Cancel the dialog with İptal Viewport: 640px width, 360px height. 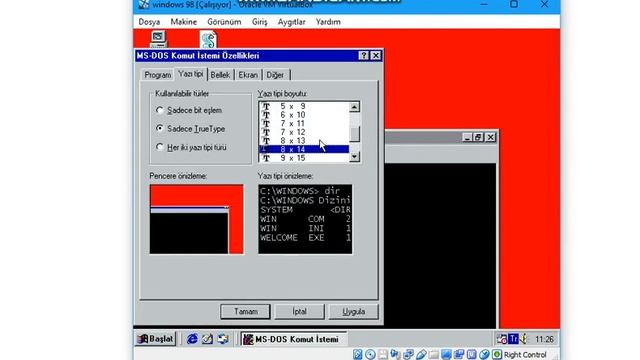299,311
